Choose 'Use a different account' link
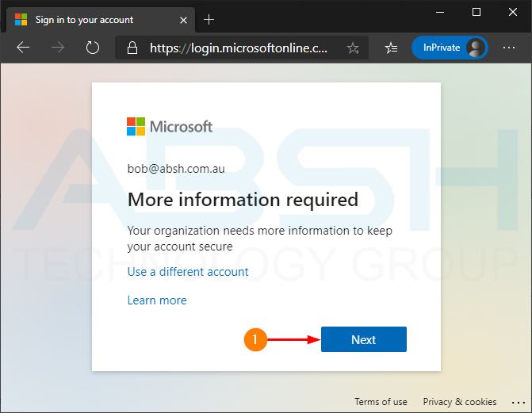The image size is (532, 413). 188,272
